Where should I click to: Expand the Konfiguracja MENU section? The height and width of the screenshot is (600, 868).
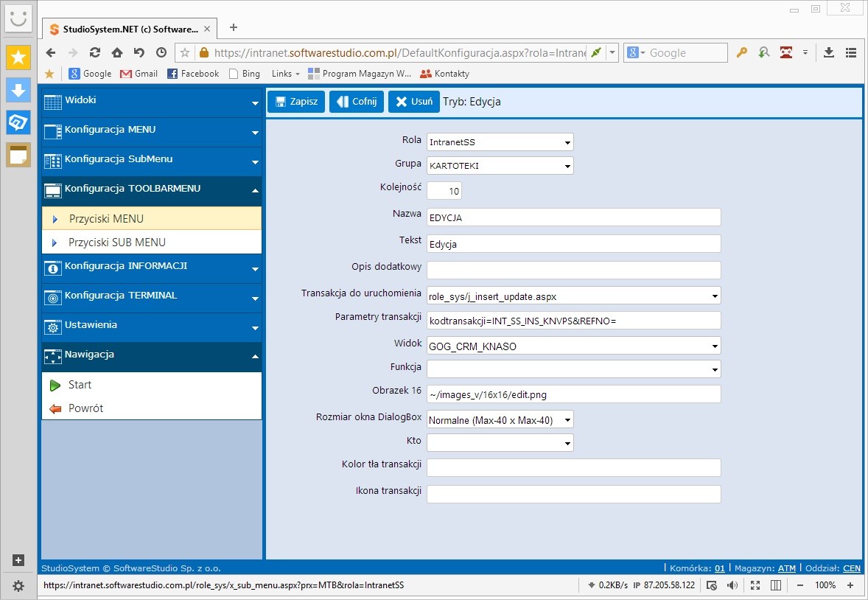tap(152, 132)
